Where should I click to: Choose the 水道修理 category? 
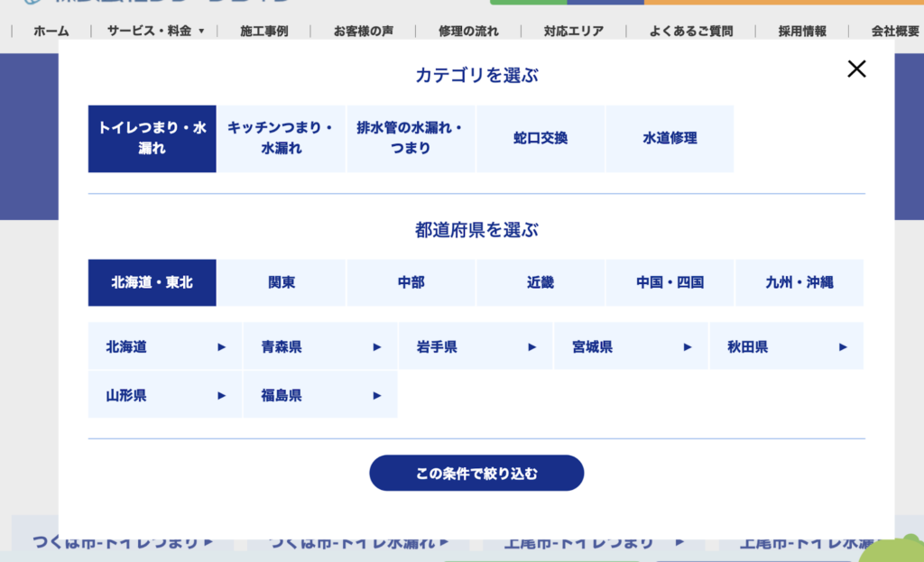(x=670, y=139)
